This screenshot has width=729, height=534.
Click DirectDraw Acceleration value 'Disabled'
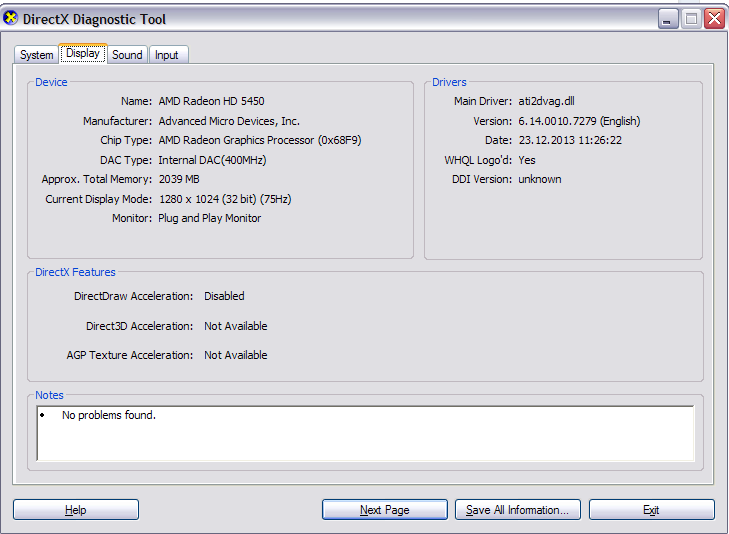point(224,297)
